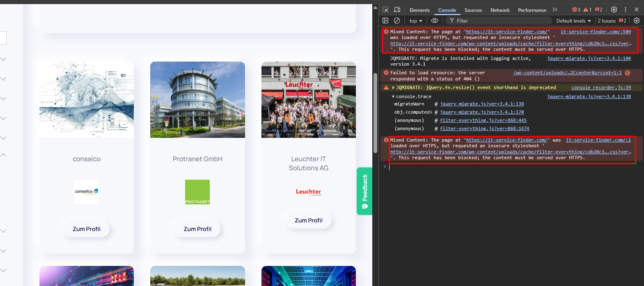Click the issues badge showing 2 in the top bar
Viewport: 644px width, 286px height.
pos(599,9)
